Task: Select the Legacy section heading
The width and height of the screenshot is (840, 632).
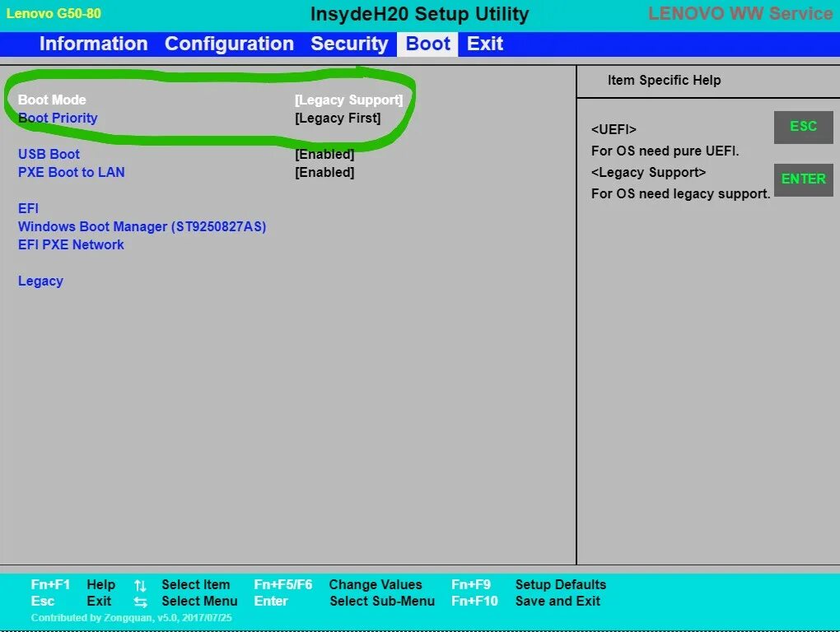Action: [40, 281]
